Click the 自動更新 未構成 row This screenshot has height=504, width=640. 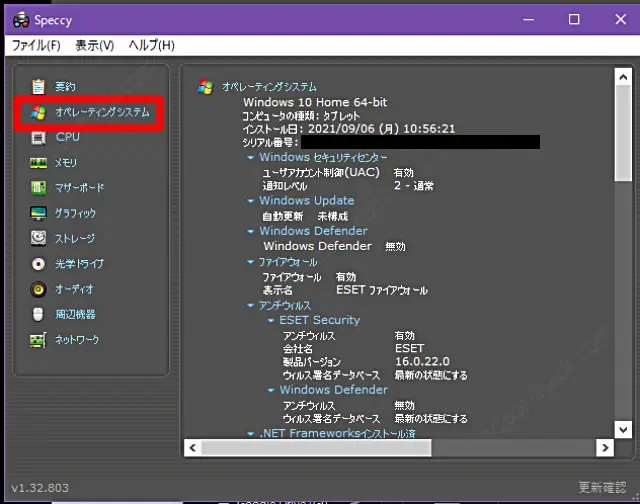click(305, 216)
